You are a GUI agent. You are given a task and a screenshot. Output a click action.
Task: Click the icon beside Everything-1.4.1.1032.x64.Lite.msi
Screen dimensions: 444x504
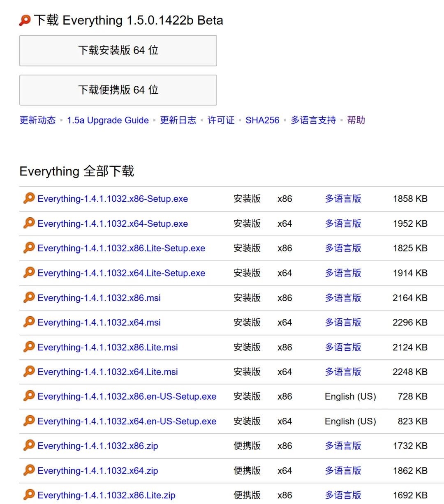coord(29,371)
